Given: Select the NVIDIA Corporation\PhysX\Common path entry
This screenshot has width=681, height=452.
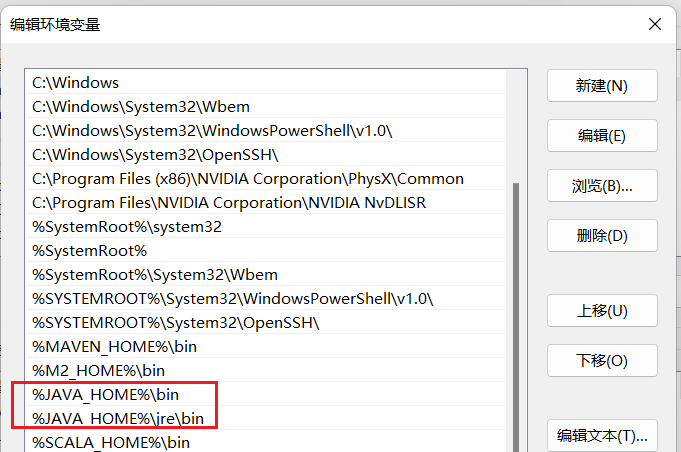Looking at the screenshot, I should 265,178.
